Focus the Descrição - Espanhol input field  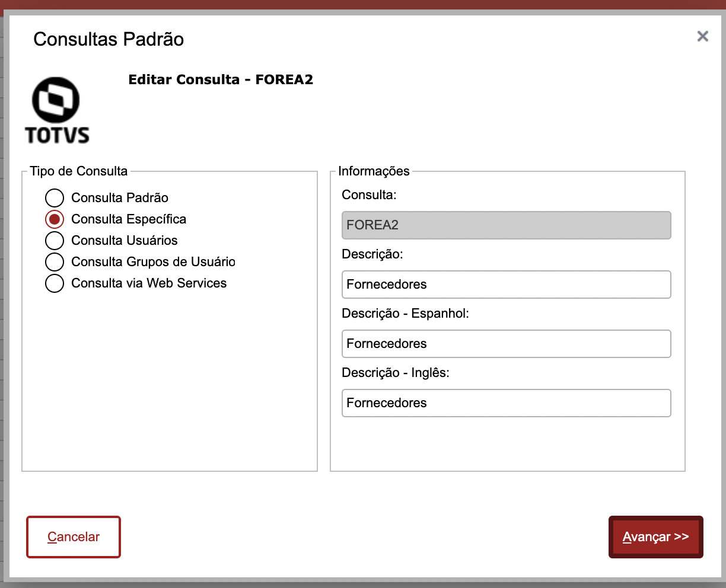tap(507, 344)
